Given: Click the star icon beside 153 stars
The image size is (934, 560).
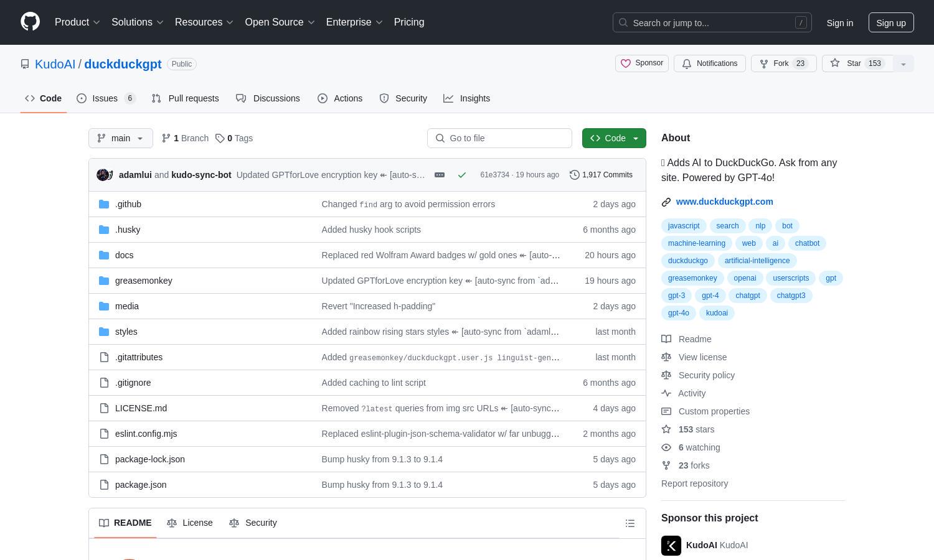Looking at the screenshot, I should tap(666, 429).
